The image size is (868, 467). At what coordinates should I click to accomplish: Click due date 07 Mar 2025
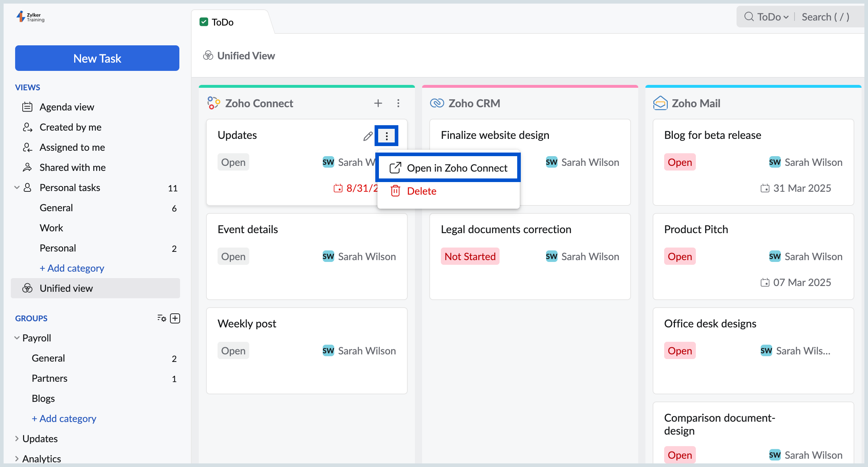pos(796,282)
